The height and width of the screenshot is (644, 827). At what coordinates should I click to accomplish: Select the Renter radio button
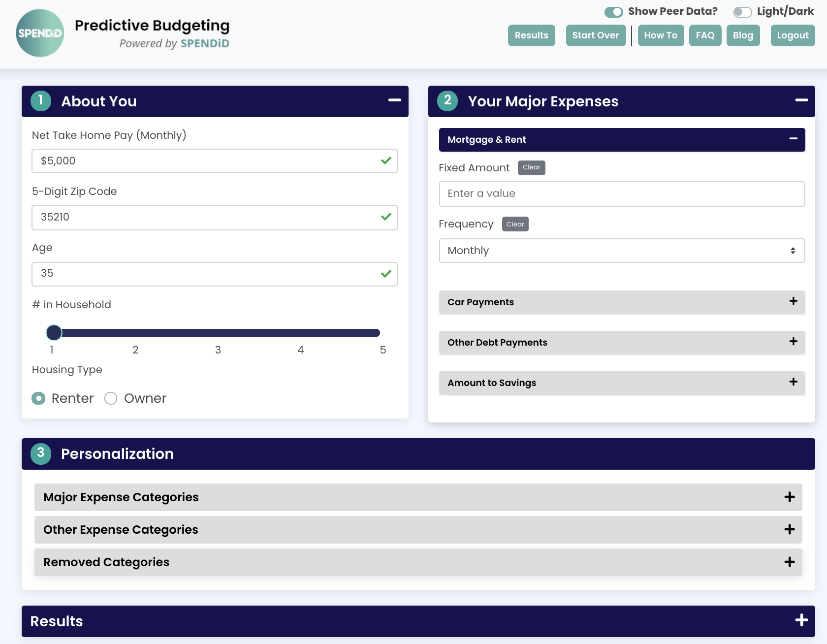click(x=38, y=398)
